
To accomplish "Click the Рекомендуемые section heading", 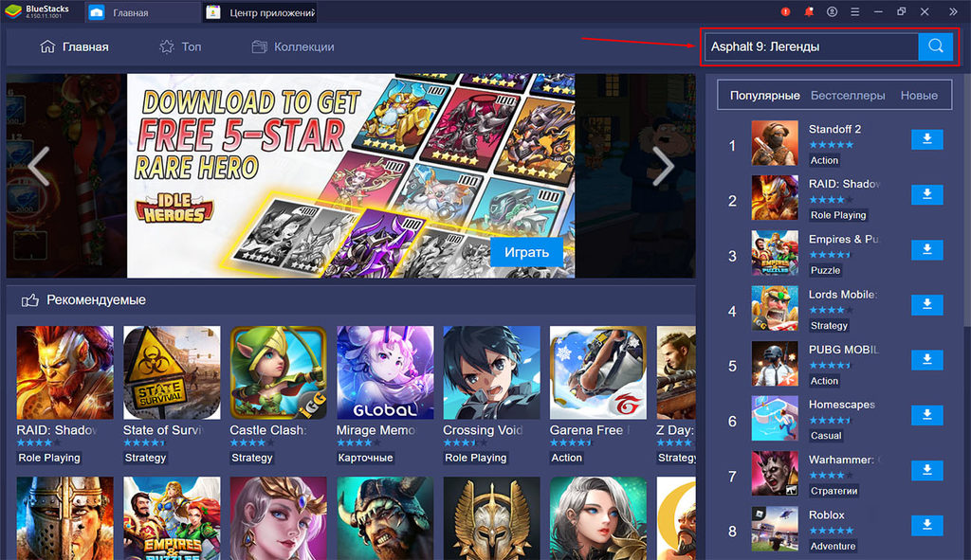I will [96, 300].
